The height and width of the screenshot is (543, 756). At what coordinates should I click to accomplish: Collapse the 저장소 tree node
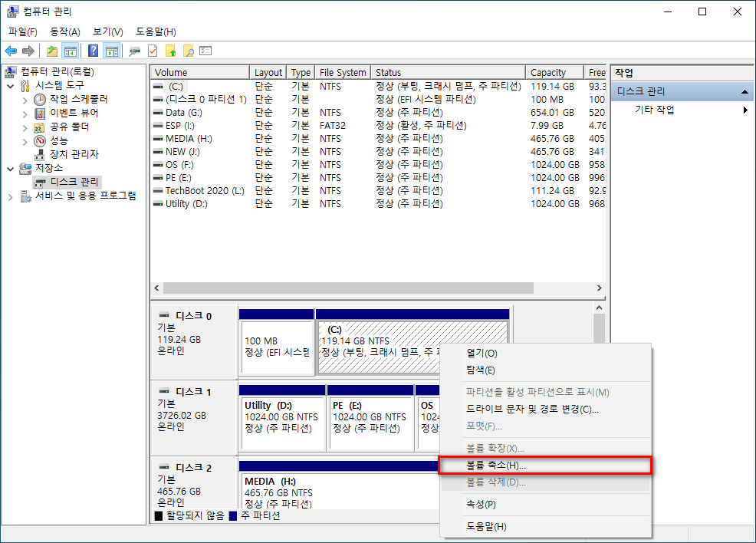point(11,169)
